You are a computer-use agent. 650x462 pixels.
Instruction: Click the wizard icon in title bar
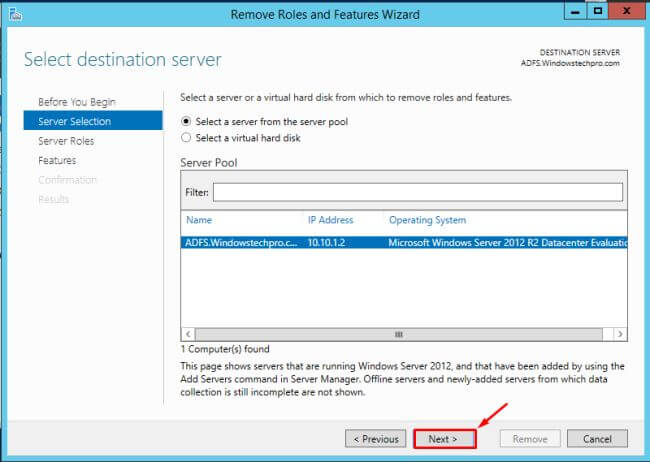[15, 14]
